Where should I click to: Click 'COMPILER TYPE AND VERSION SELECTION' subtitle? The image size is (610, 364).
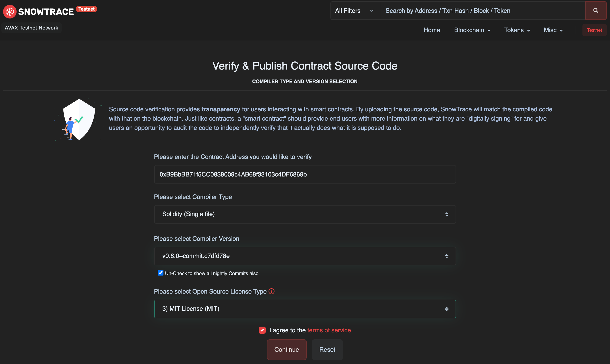point(305,81)
